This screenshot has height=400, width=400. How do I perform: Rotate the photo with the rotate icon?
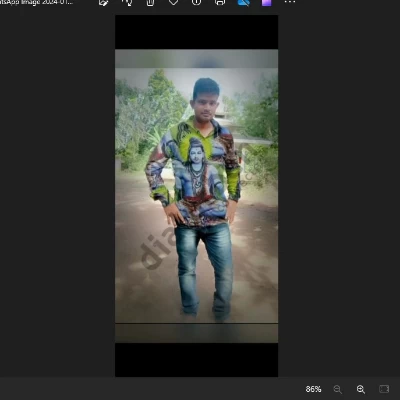127,2
